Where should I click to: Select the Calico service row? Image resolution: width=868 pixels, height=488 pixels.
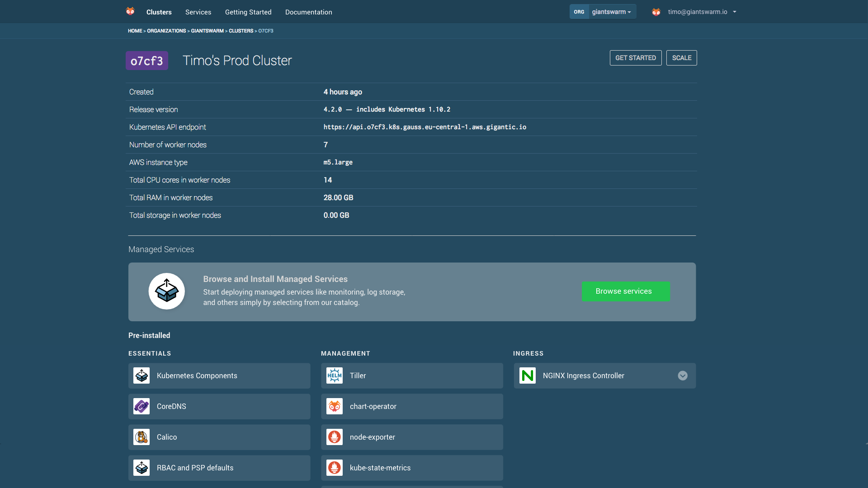pos(219,437)
